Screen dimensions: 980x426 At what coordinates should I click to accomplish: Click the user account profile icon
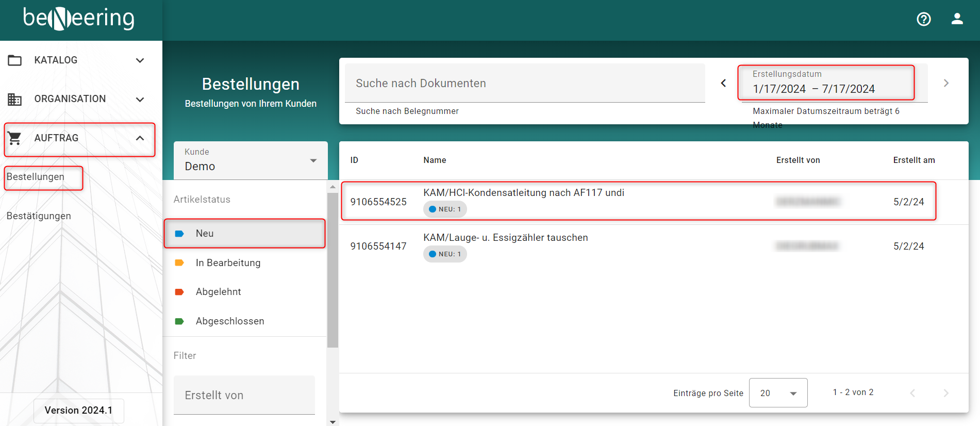pos(957,19)
